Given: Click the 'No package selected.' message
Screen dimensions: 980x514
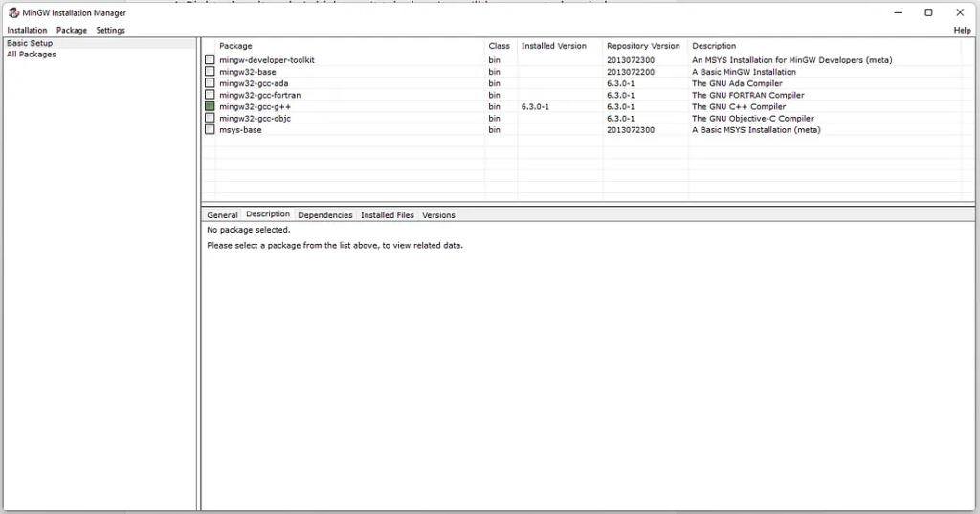Looking at the screenshot, I should coord(249,230).
